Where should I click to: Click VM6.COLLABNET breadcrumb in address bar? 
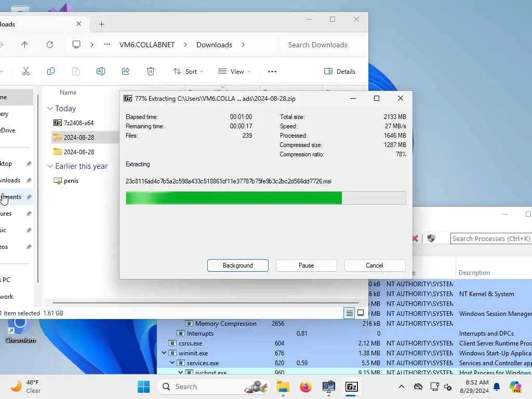147,45
